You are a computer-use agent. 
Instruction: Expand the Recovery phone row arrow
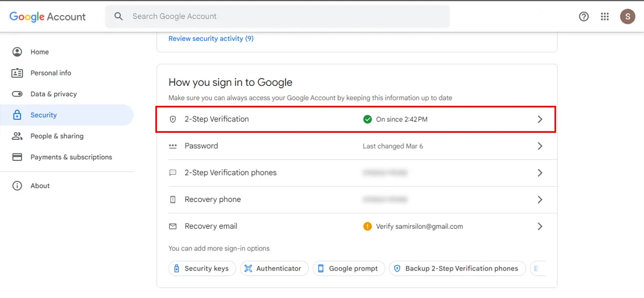pyautogui.click(x=540, y=200)
